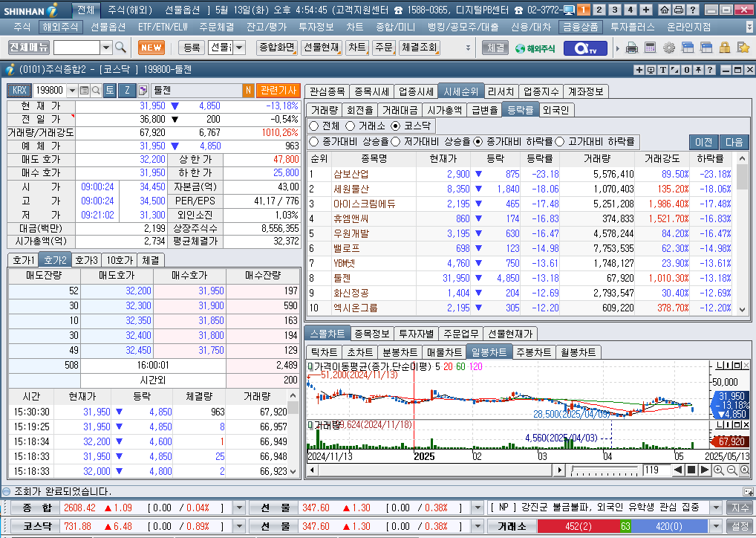Expand the toolbar overflow chevrons near 체결조회
This screenshot has height=538, width=756.
[x=468, y=48]
